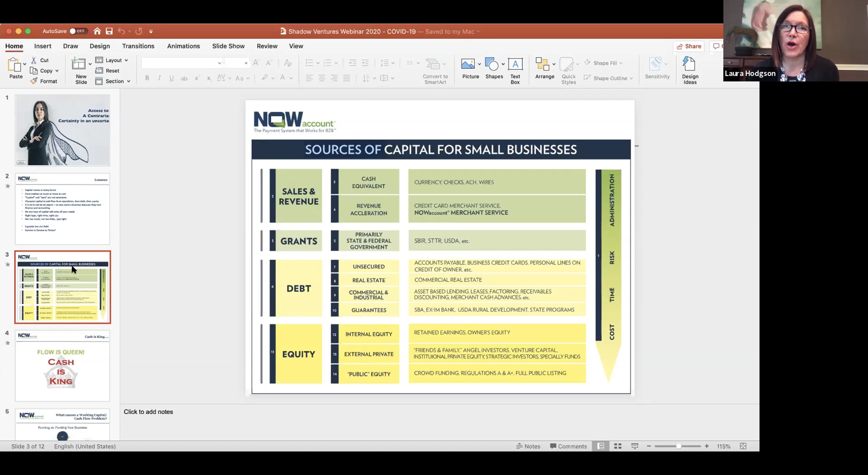
Task: Zoom in with the plus button
Action: coord(707,446)
